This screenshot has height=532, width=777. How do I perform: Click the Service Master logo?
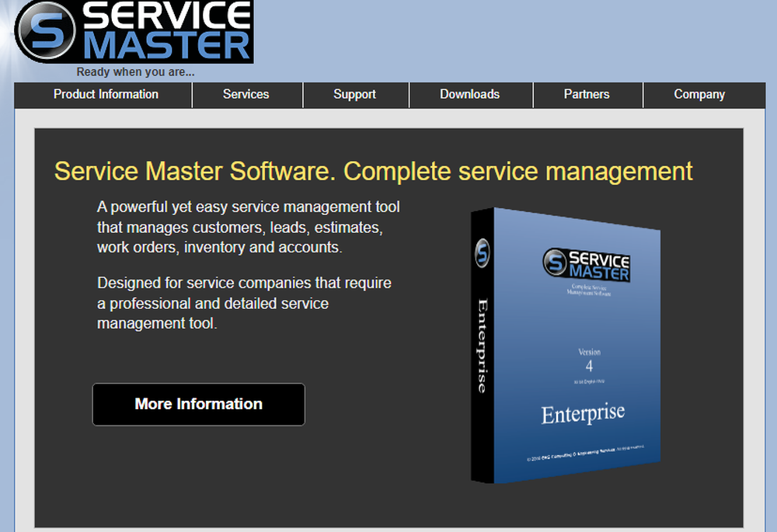pos(132,33)
